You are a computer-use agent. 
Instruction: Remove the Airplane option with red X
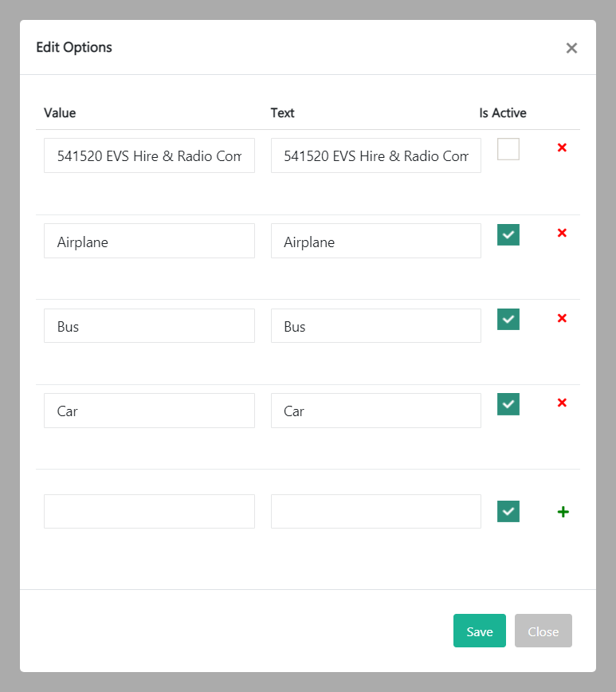(562, 234)
